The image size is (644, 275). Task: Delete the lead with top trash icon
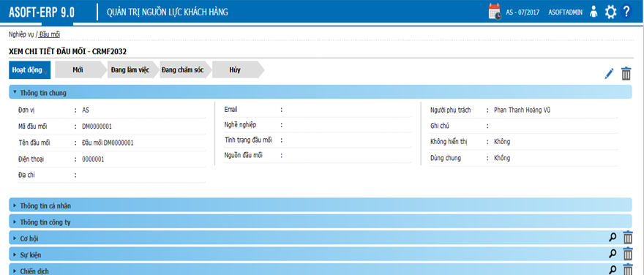point(626,73)
